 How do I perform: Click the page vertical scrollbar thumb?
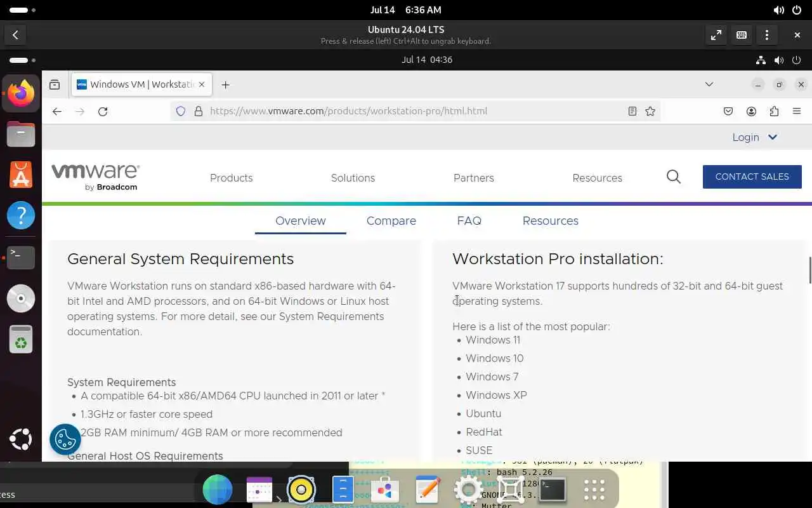coord(809,271)
